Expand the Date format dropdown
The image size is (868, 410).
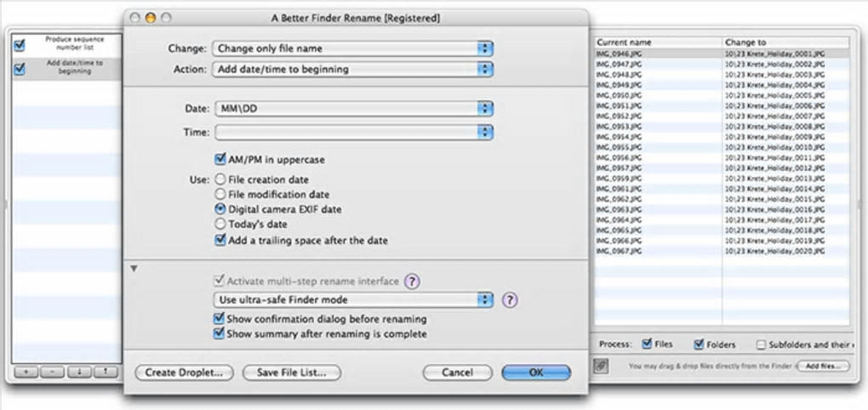pyautogui.click(x=353, y=109)
